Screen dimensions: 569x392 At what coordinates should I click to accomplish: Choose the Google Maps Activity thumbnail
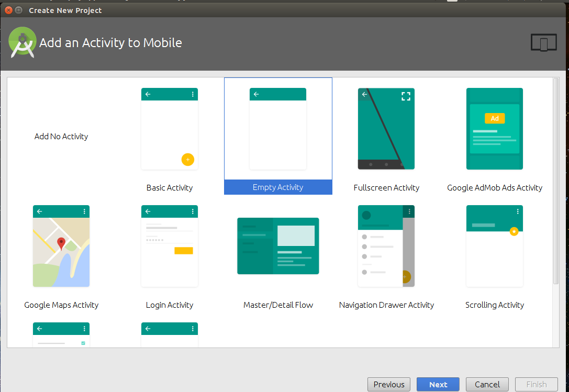(61, 246)
